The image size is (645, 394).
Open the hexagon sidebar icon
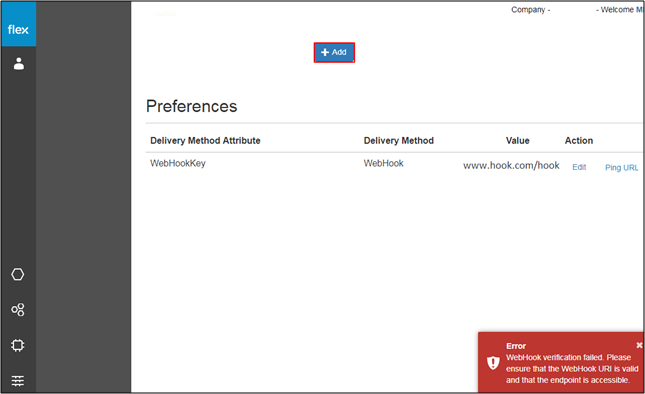tap(18, 274)
